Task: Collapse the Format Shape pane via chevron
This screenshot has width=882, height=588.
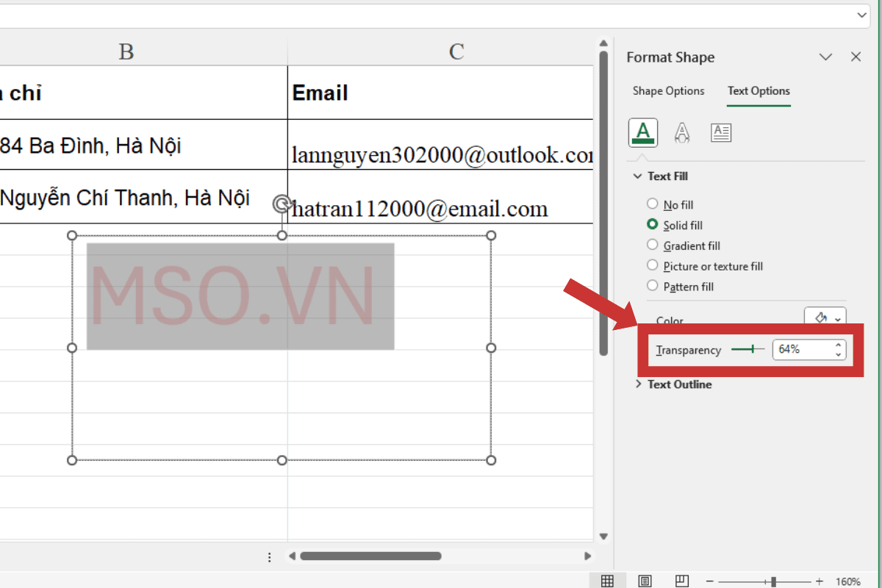Action: pyautogui.click(x=825, y=57)
